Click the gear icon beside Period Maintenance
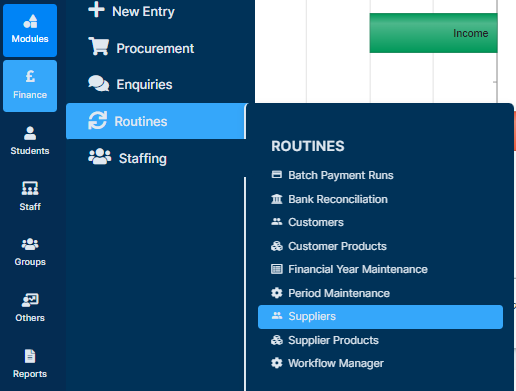The height and width of the screenshot is (391, 516). pyautogui.click(x=277, y=293)
